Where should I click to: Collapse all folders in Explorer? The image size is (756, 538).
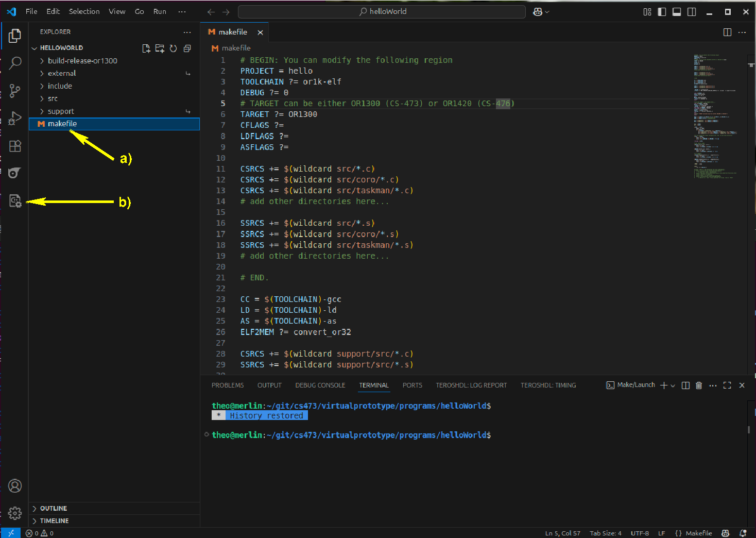(x=187, y=48)
